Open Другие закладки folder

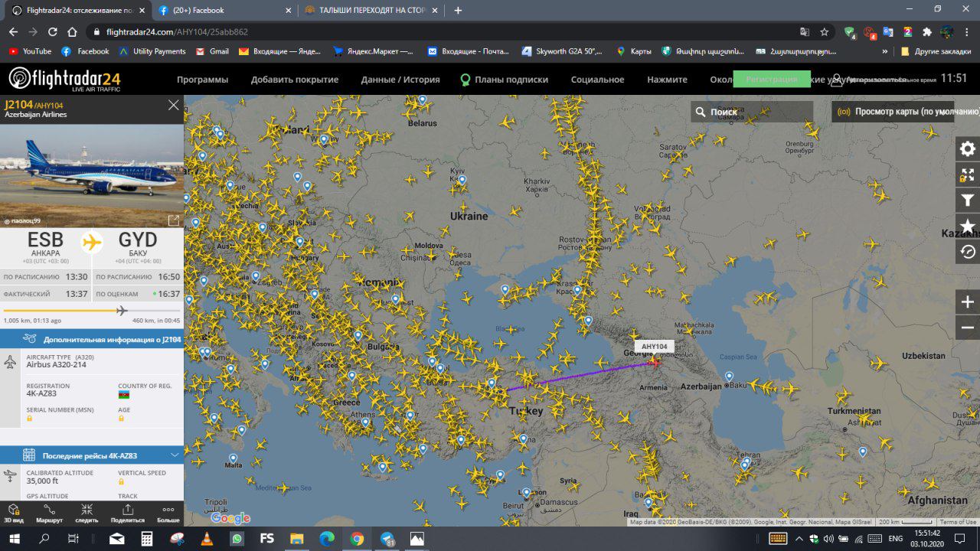pos(936,51)
